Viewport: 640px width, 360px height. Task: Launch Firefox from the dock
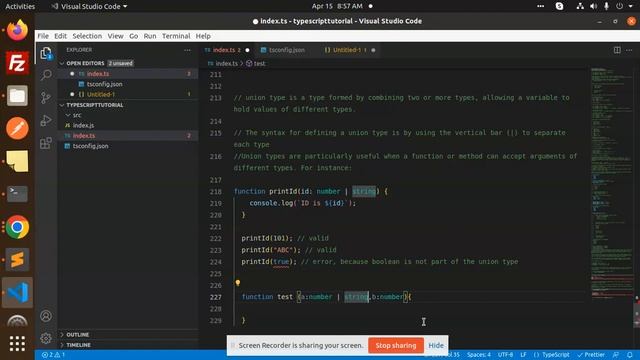click(17, 30)
